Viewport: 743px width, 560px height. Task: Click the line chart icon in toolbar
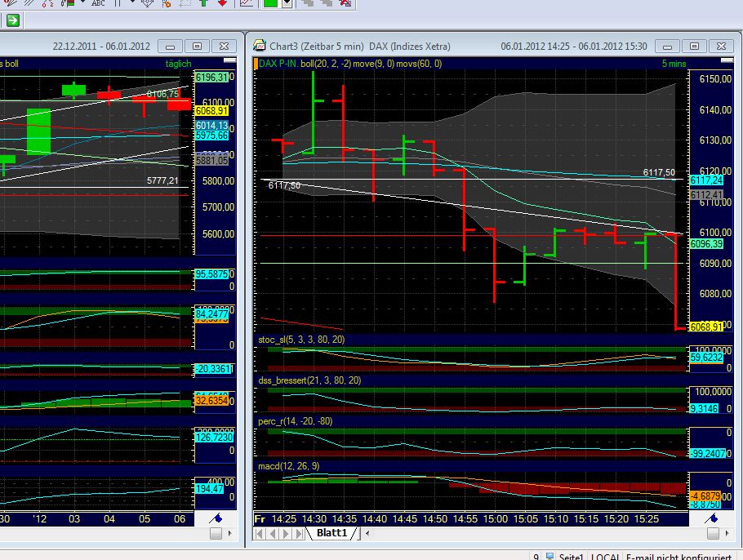(x=246, y=3)
